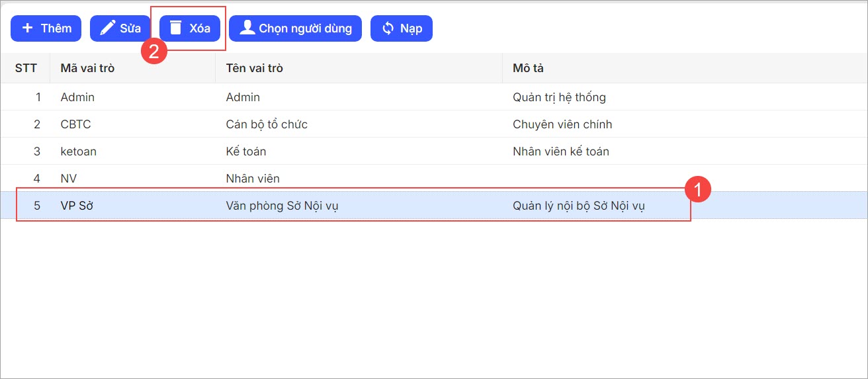Select the VP Sở role code cell

tap(77, 206)
